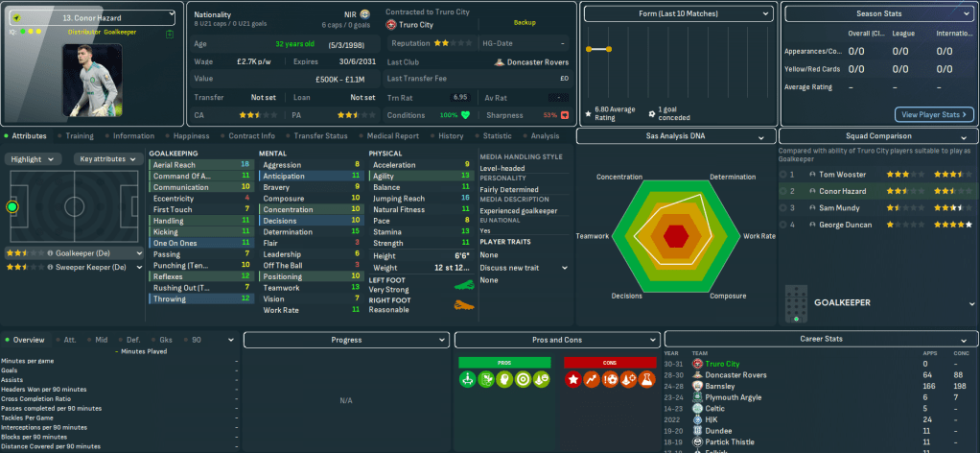Click the Truro City club badge icon
This screenshot has height=453, width=980.
tap(390, 24)
